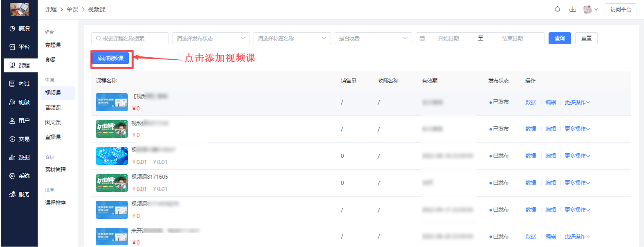Click 编辑 for course 视频课8171605
This screenshot has height=247, width=644.
(551, 183)
